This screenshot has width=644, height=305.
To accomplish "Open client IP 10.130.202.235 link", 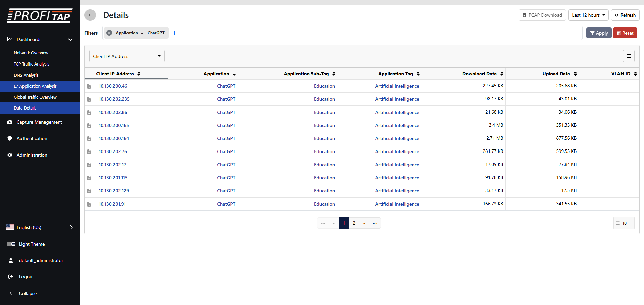I will (114, 99).
